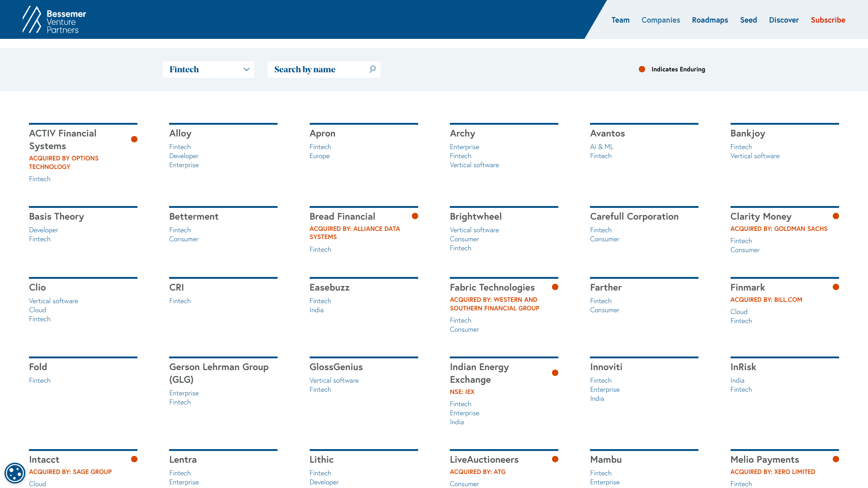The image size is (868, 488).
Task: Click the chevron arrow in the Fintech selector
Action: pos(246,70)
